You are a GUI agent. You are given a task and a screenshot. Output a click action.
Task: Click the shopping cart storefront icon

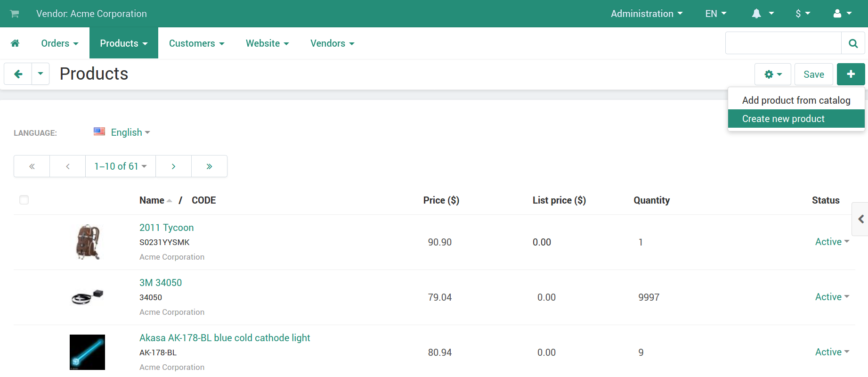15,14
